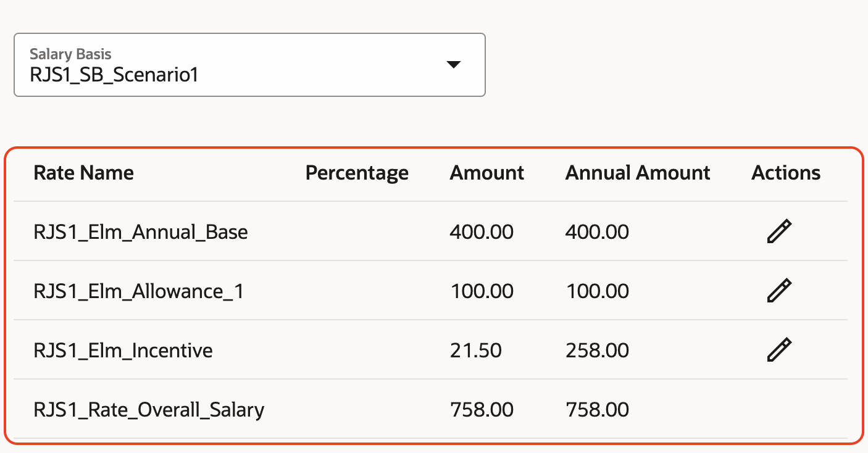Viewport: 868px width, 453px height.
Task: Click the 758.00 overall salary amount cell
Action: [482, 410]
